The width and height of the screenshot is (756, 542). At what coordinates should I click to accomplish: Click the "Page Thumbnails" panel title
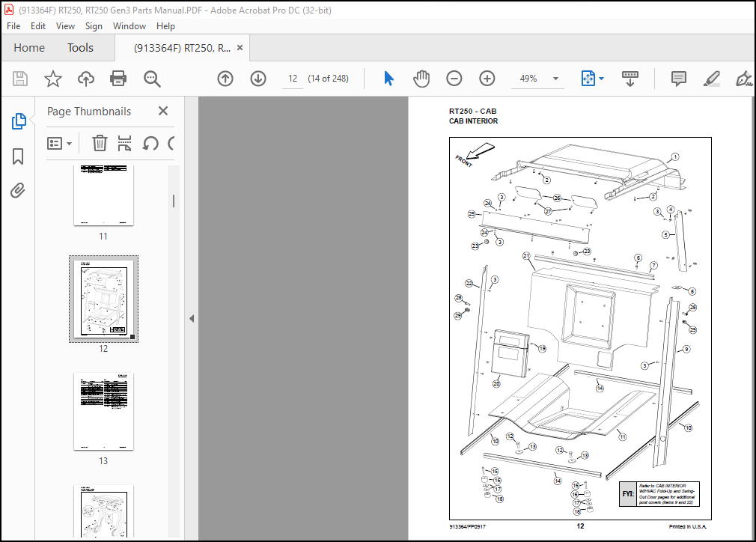(89, 112)
